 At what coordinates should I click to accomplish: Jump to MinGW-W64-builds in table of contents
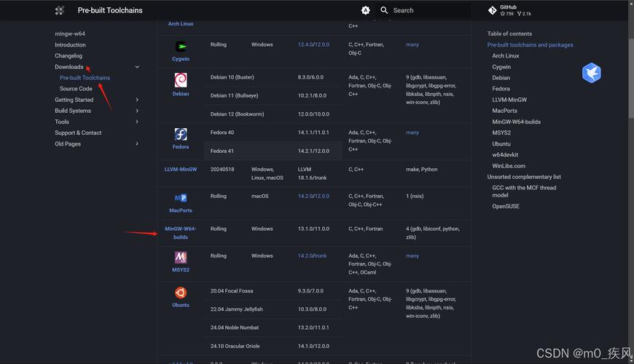click(517, 122)
